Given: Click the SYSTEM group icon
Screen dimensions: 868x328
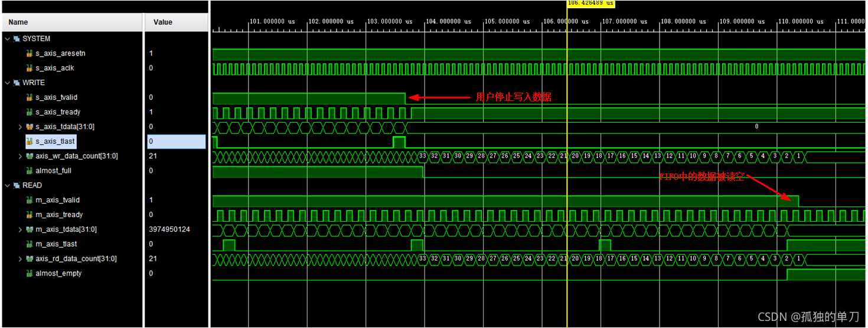Looking at the screenshot, I should pos(17,39).
